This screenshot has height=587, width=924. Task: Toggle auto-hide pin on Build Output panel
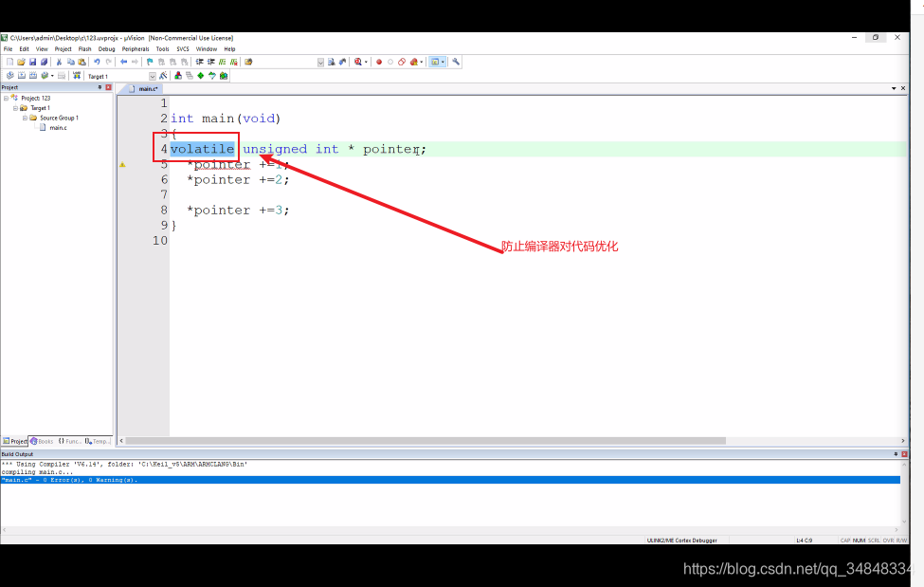(x=896, y=454)
